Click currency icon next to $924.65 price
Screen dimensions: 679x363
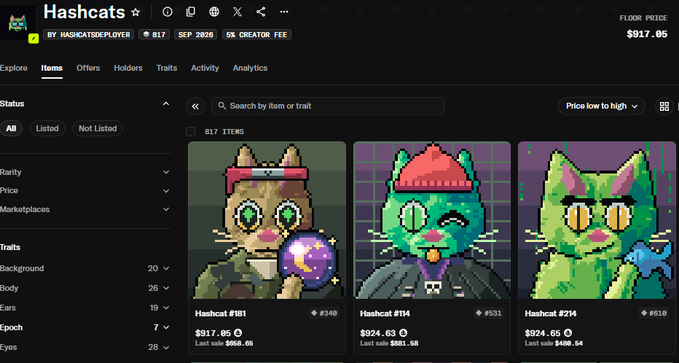tap(568, 333)
